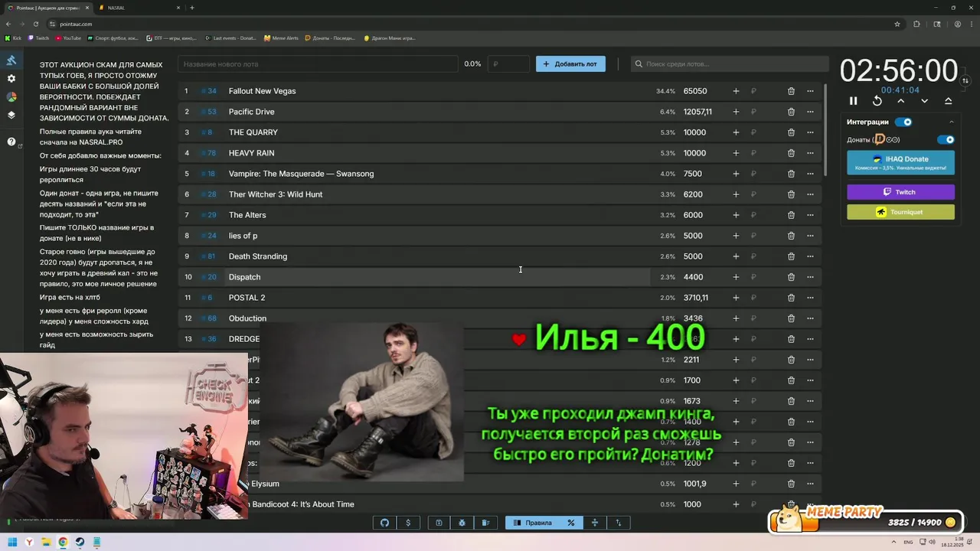Subtract time with the down chevron

[x=925, y=101]
